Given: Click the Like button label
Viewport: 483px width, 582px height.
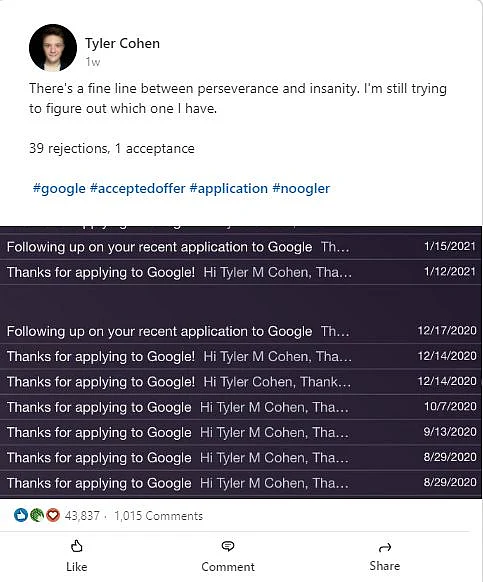Looking at the screenshot, I should (x=76, y=567).
